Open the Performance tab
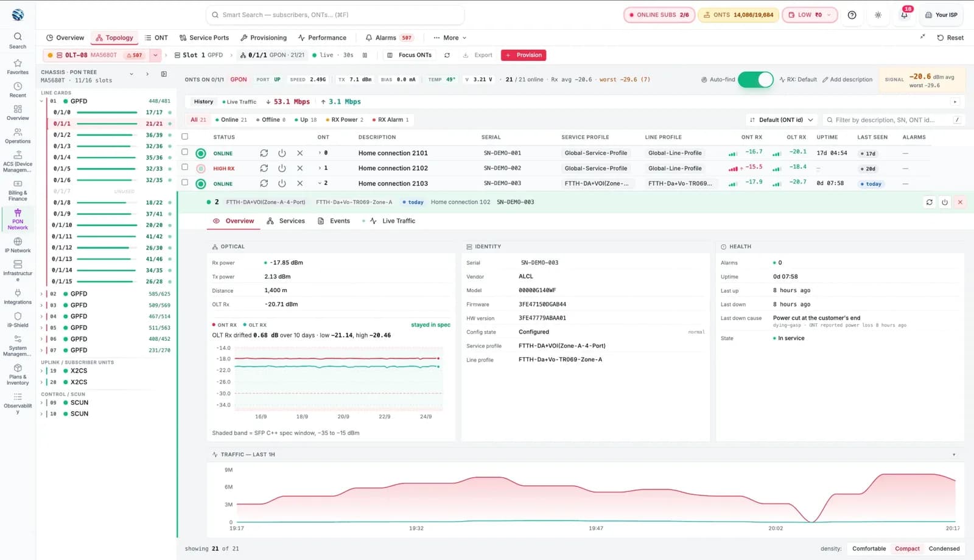 click(322, 38)
